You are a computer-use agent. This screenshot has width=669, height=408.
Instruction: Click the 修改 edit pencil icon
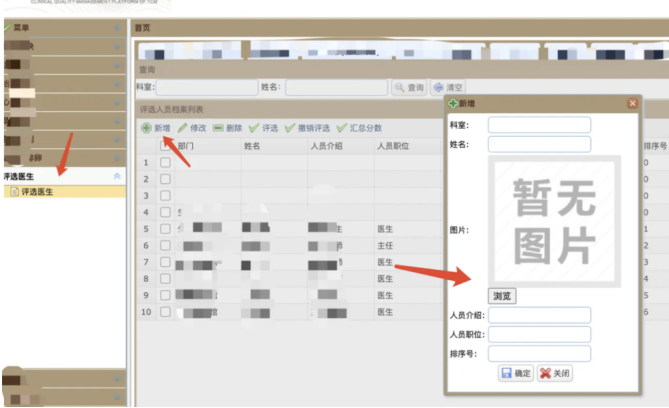coord(183,128)
